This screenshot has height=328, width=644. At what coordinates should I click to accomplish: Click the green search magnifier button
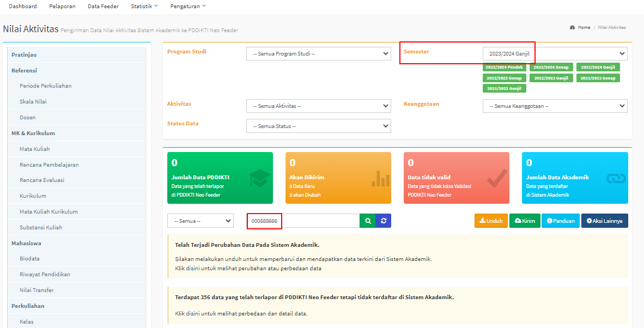point(368,221)
